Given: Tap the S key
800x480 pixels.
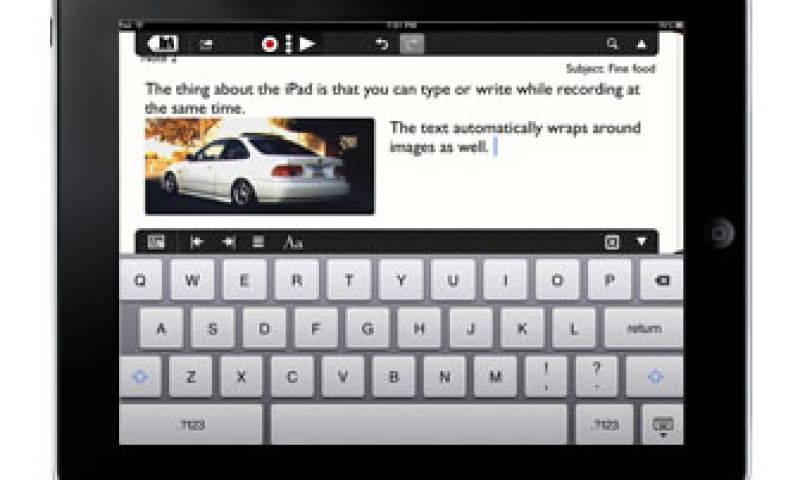Looking at the screenshot, I should [x=213, y=329].
